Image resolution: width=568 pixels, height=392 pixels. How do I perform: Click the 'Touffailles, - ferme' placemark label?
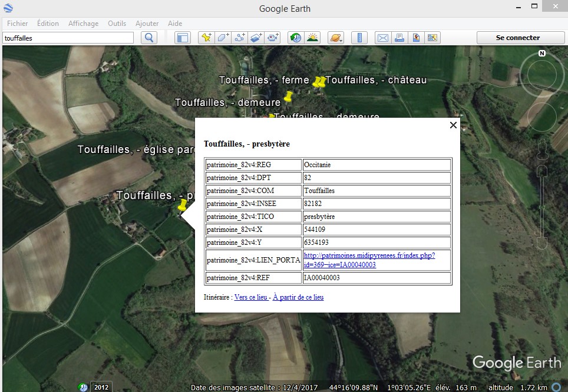(x=264, y=80)
